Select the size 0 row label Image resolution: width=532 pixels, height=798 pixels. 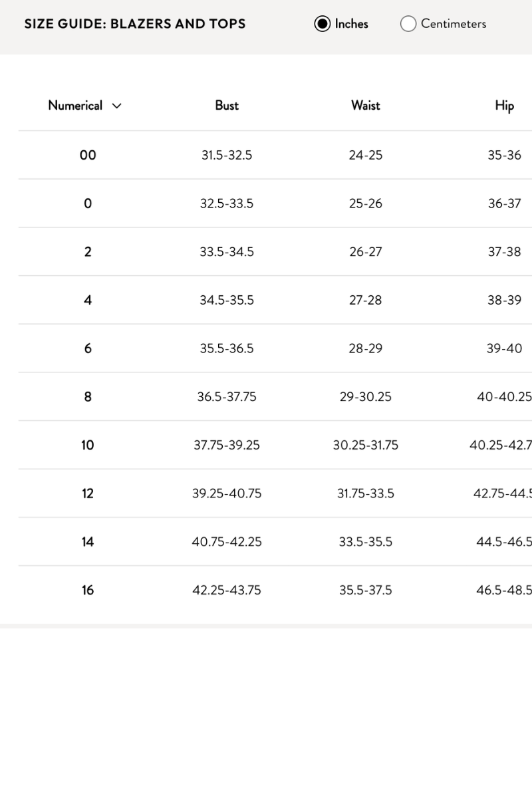click(88, 203)
